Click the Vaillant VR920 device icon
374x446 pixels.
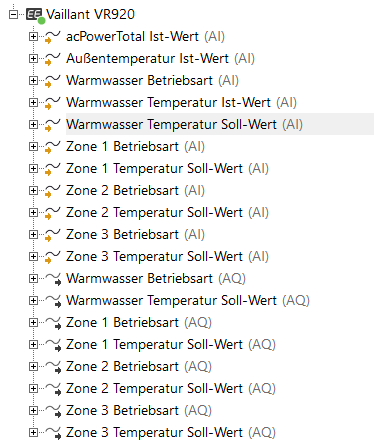click(35, 15)
